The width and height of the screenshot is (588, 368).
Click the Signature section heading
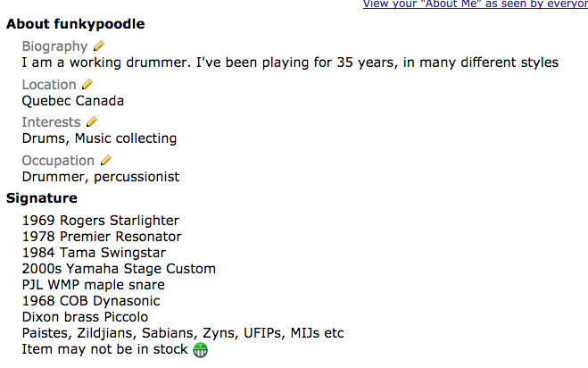pyautogui.click(x=42, y=198)
